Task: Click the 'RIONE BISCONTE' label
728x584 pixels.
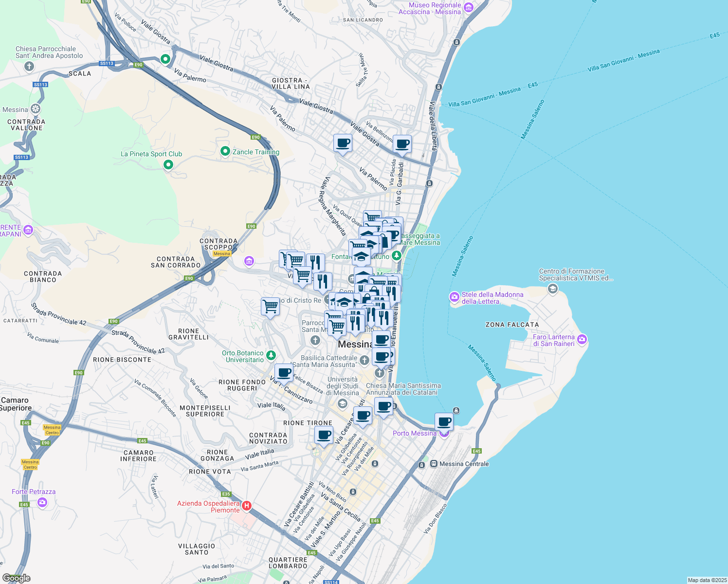Action: (x=122, y=360)
